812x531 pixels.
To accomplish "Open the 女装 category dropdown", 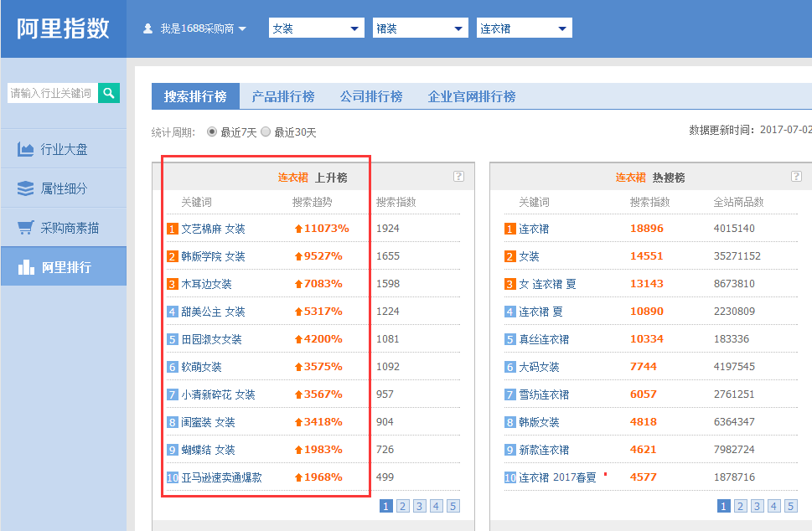I will click(x=316, y=28).
